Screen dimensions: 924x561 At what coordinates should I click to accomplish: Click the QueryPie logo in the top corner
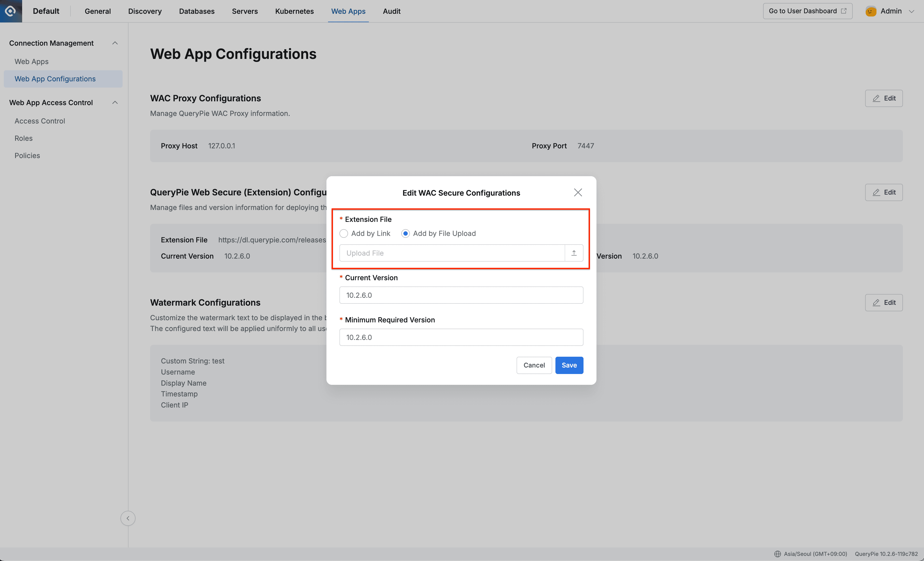pos(11,11)
